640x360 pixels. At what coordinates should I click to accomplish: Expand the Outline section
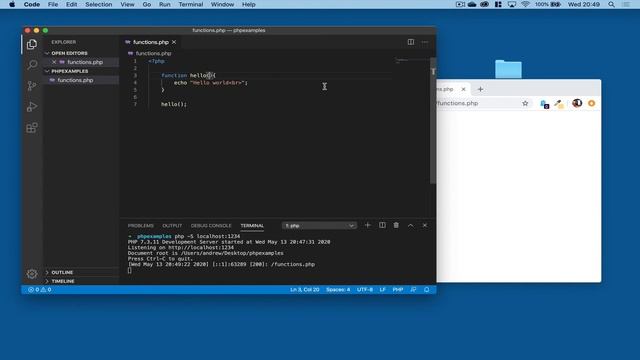[x=61, y=272]
